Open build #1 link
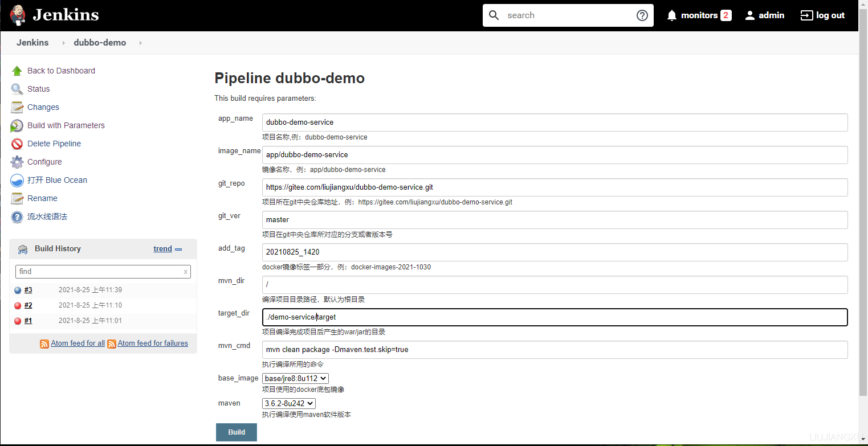868x446 pixels. point(28,321)
